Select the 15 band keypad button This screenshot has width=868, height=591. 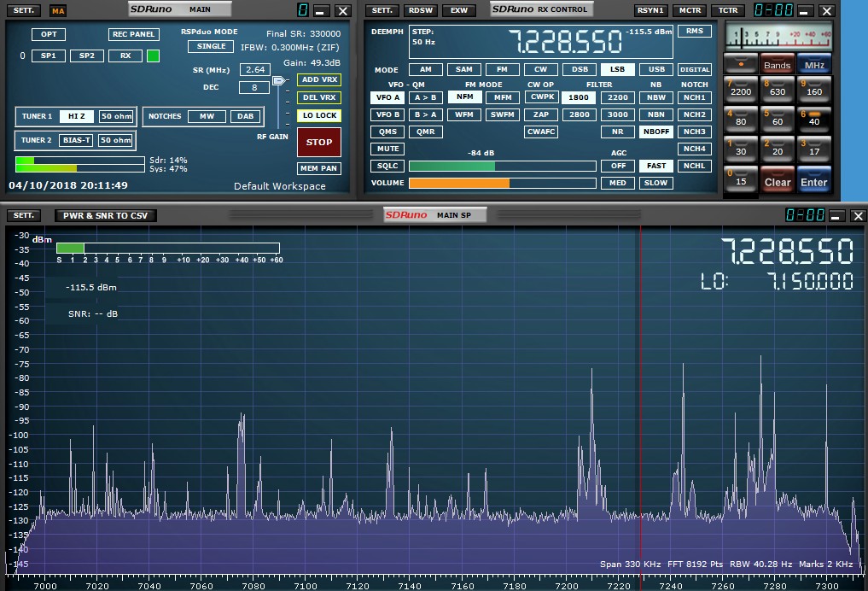(741, 179)
